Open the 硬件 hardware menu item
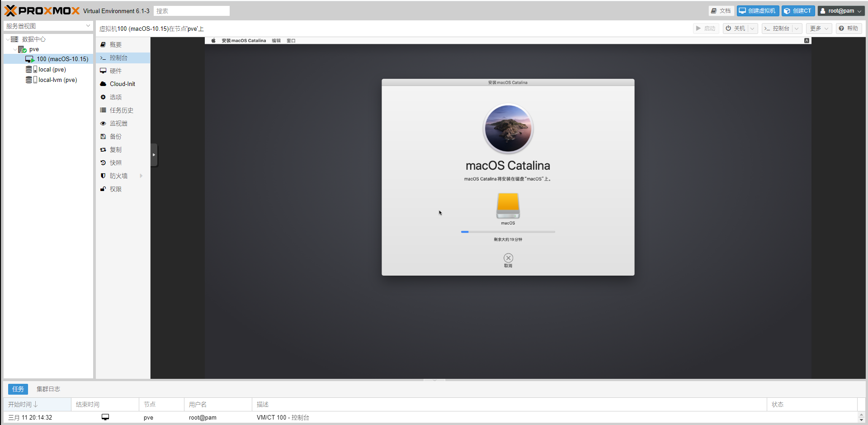Viewport: 868px width, 425px height. coord(116,71)
